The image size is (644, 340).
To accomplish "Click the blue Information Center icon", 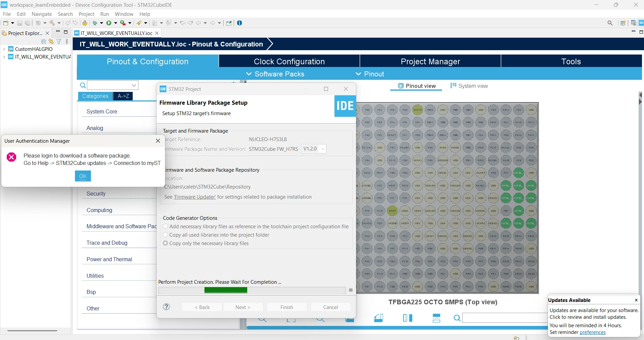I will click(239, 23).
